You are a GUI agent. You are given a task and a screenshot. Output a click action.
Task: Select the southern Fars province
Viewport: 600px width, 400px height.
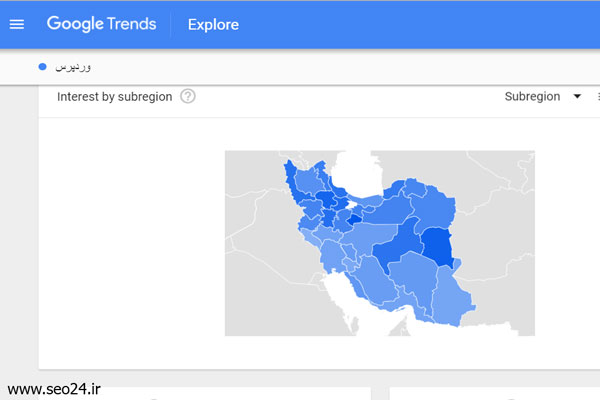coord(372,279)
